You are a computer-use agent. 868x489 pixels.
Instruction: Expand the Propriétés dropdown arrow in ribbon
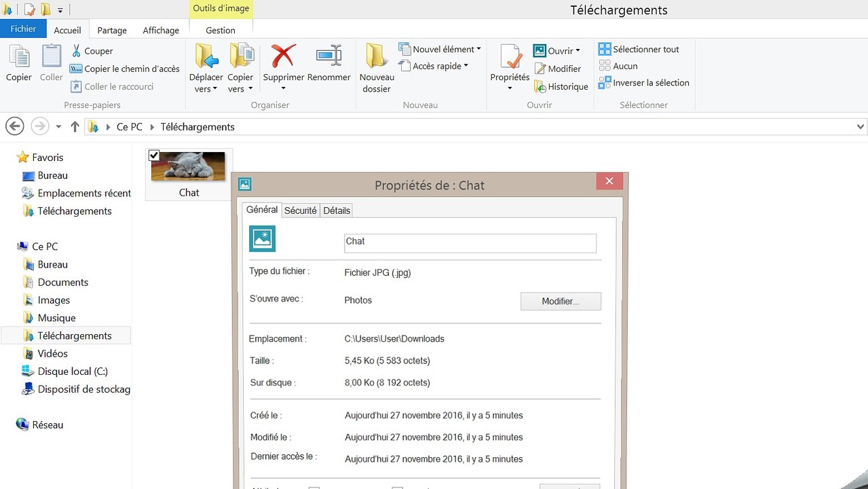coord(510,88)
